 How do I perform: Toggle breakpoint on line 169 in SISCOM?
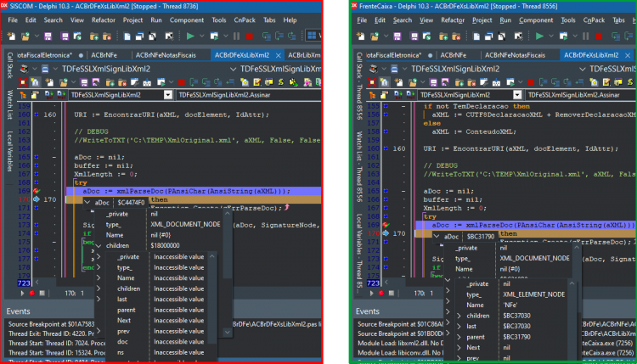[x=37, y=191]
